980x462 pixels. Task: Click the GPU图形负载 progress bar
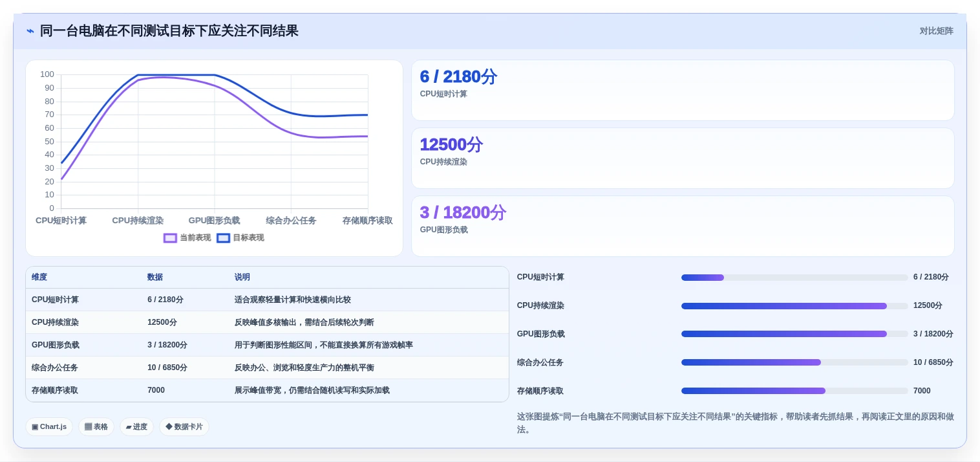(x=794, y=335)
